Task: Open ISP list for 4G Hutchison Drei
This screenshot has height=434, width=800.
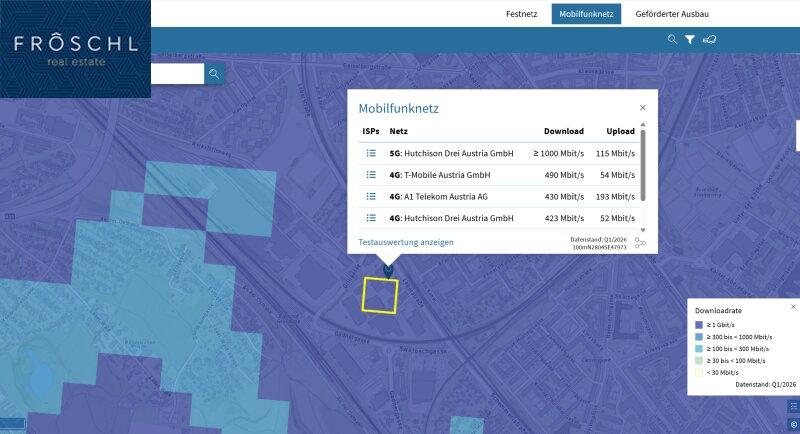Action: pyautogui.click(x=371, y=218)
